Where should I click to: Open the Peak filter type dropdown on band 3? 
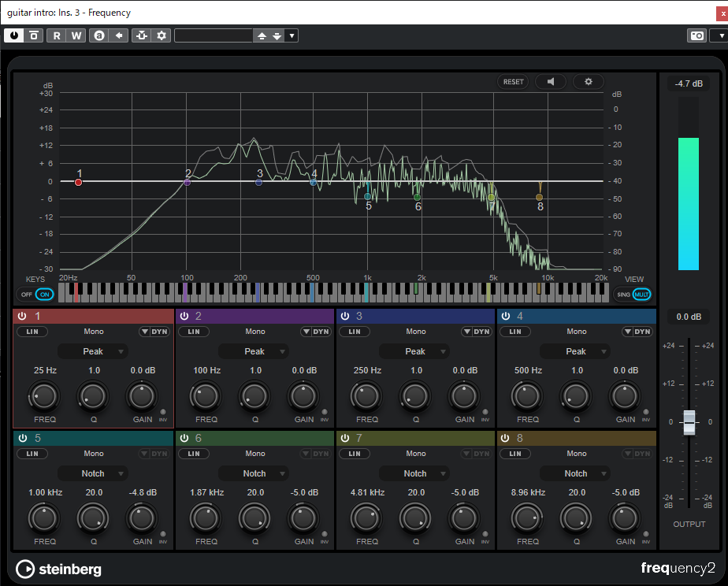pos(415,352)
